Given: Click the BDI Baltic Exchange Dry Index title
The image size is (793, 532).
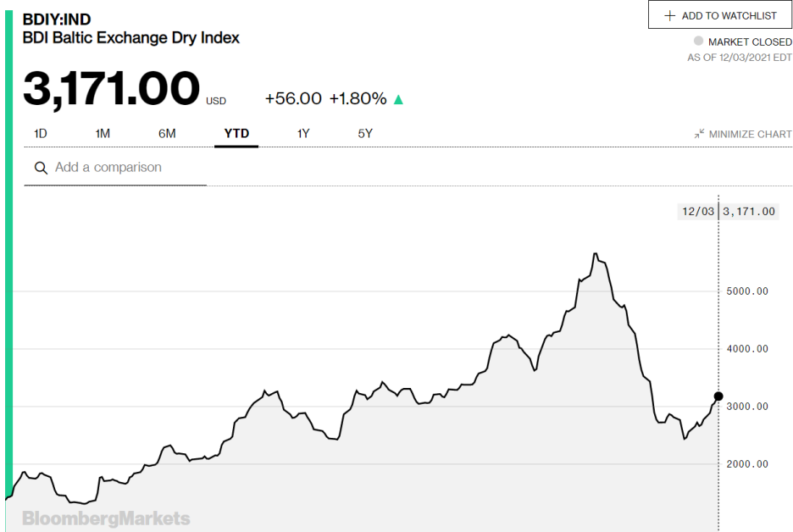Looking at the screenshot, I should tap(131, 38).
